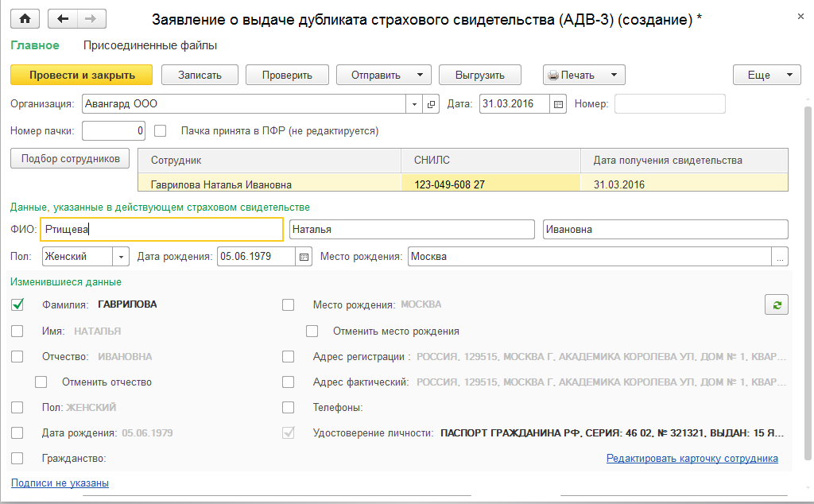The image size is (814, 504).
Task: Click open-form icon next to Организация
Action: (x=432, y=104)
